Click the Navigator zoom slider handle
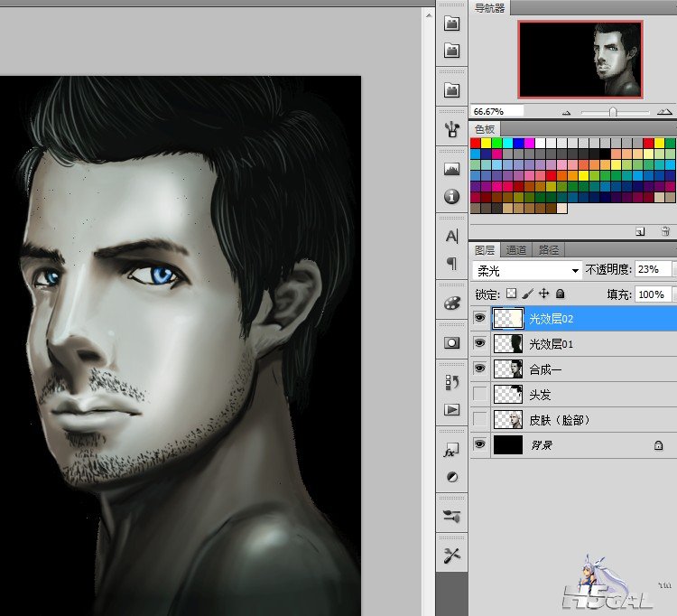The height and width of the screenshot is (616, 677). pos(613,112)
